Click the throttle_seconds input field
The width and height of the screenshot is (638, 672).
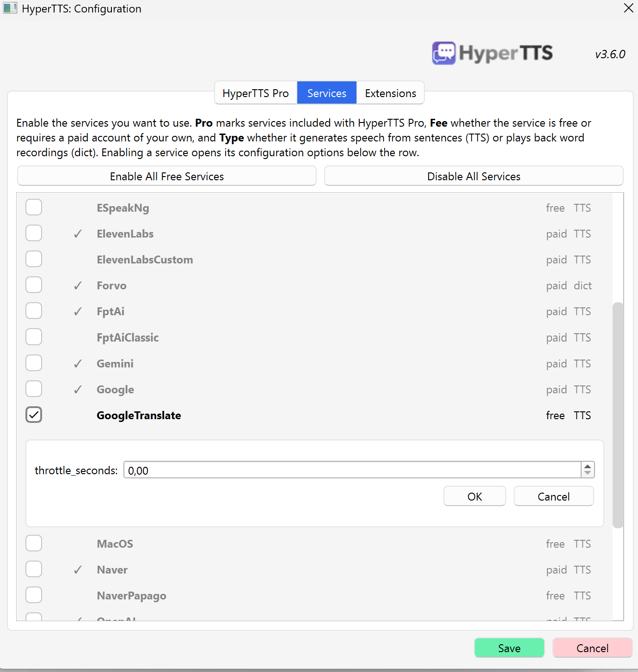pyautogui.click(x=352, y=470)
